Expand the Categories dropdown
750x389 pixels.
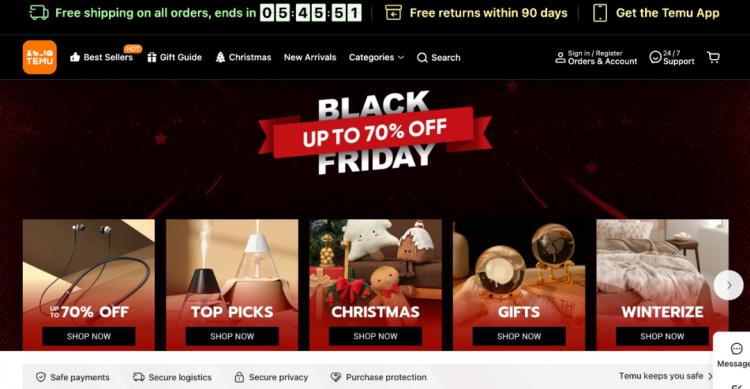[376, 57]
